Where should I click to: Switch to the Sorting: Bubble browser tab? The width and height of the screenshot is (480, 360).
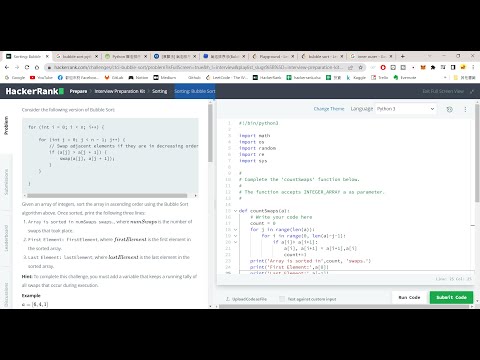click(x=27, y=56)
